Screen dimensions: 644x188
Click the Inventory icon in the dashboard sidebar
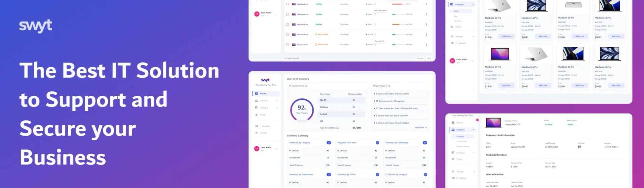pyautogui.click(x=256, y=101)
